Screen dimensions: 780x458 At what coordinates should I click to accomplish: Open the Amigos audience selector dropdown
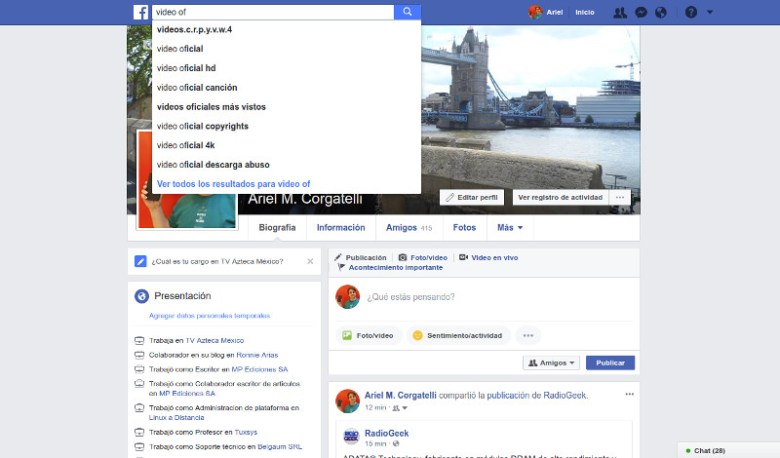tap(551, 363)
